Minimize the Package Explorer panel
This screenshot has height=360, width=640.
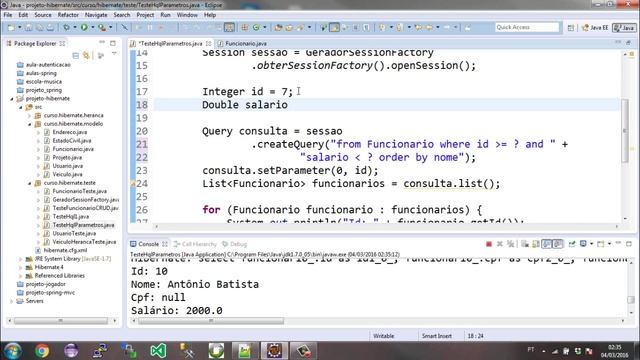(102, 42)
